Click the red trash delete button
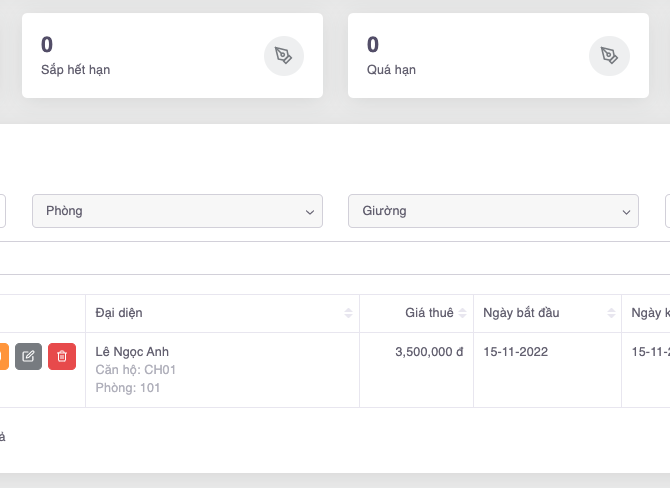Image resolution: width=670 pixels, height=488 pixels. click(x=62, y=356)
